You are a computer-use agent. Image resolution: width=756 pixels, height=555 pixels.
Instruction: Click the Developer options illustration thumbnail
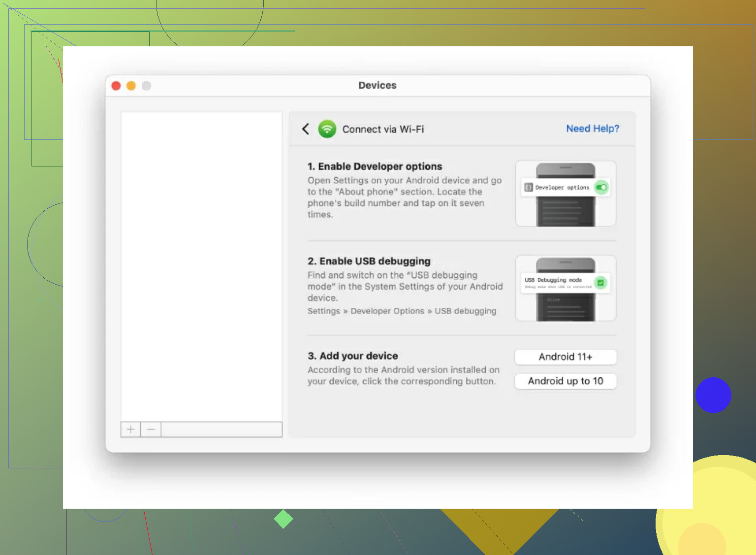point(566,194)
